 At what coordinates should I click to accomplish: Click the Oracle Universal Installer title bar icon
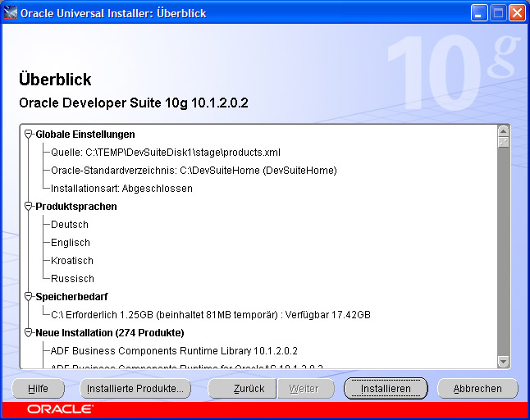coord(10,13)
